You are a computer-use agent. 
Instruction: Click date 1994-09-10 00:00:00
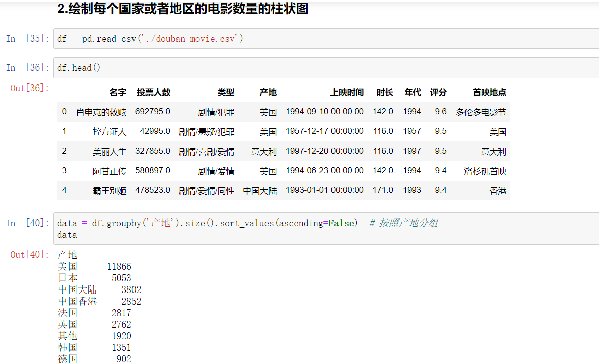click(x=324, y=112)
